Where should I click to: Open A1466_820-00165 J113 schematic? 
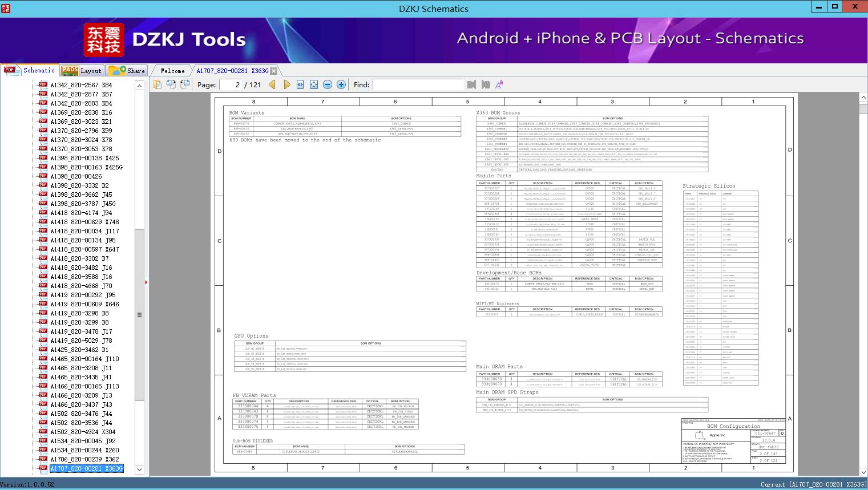(x=84, y=386)
